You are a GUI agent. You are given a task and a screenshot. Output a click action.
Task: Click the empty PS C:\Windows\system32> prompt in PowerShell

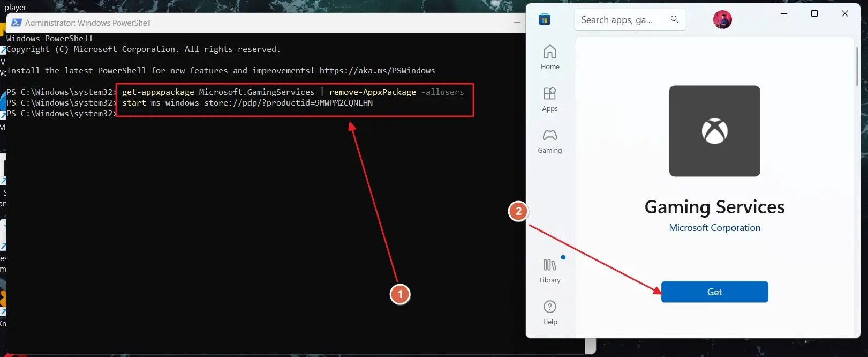[62, 114]
